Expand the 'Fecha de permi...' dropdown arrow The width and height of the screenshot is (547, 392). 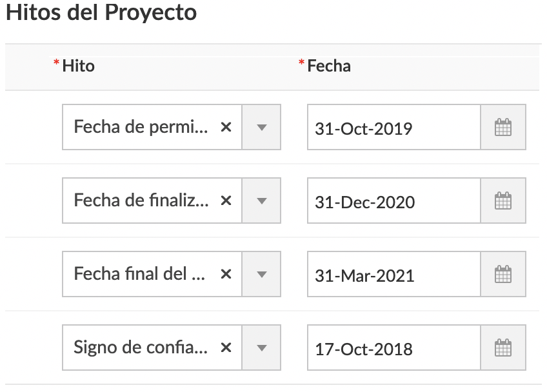pos(261,127)
